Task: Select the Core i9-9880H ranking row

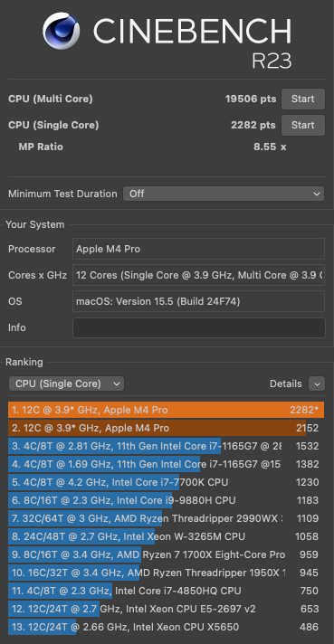Action: click(x=166, y=500)
